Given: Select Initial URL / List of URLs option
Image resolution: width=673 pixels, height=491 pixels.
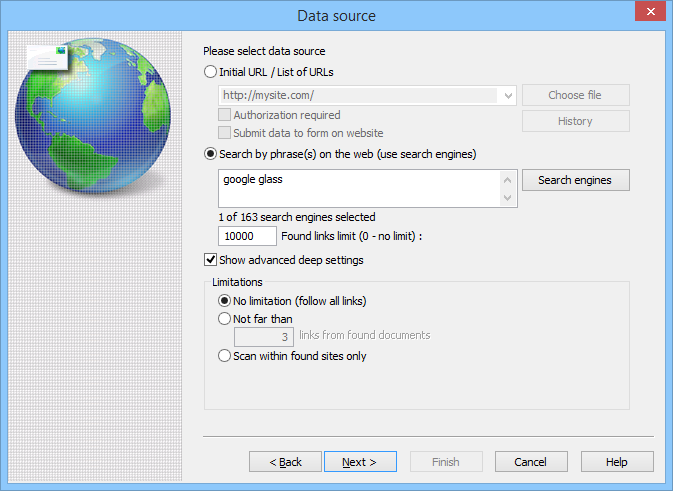Looking at the screenshot, I should coord(210,72).
